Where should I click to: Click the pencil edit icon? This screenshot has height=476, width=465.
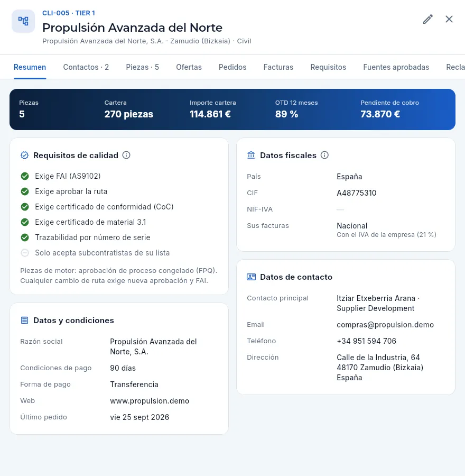(x=427, y=19)
